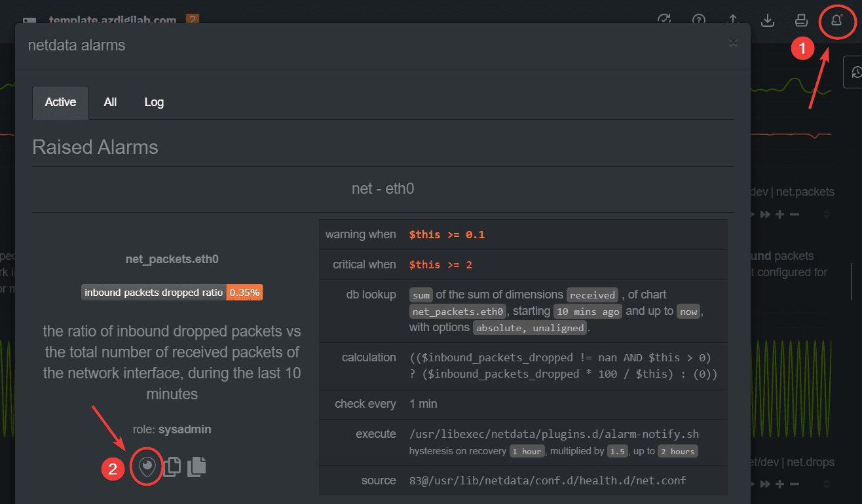Click the 'net_packets.eth0' chart tag in db lookup
862x504 pixels.
(457, 312)
